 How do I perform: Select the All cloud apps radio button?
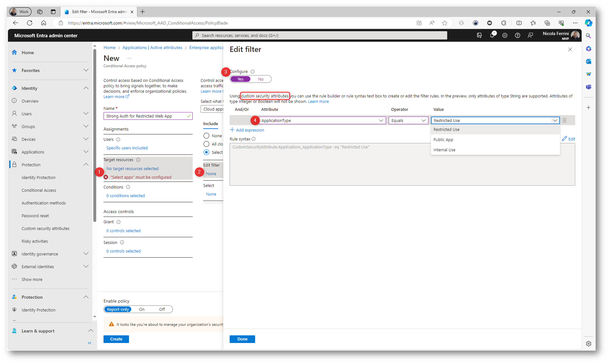[x=206, y=144]
